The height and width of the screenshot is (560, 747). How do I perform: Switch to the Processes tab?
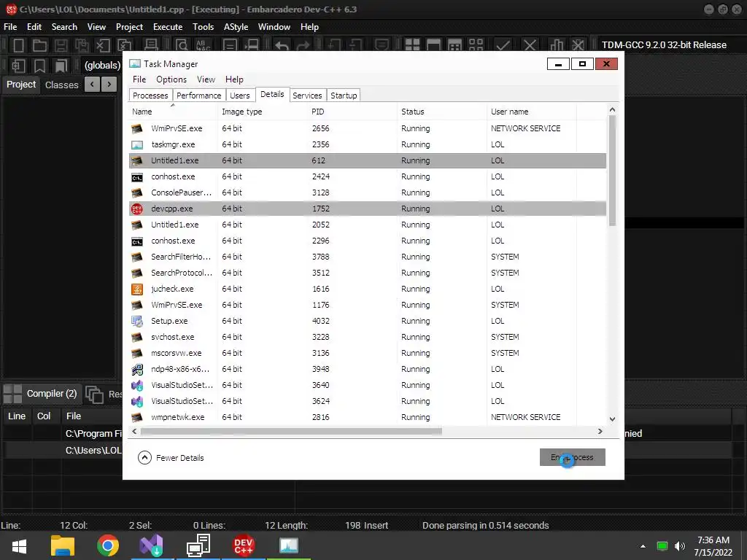pyautogui.click(x=150, y=96)
